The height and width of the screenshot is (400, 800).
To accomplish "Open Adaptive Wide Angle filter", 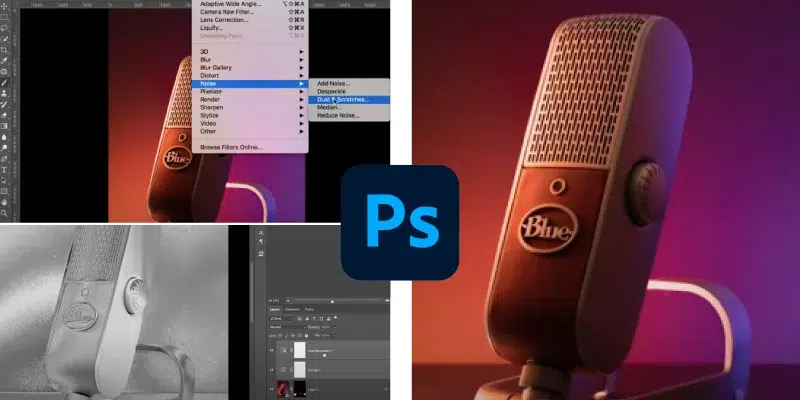I will pyautogui.click(x=250, y=4).
